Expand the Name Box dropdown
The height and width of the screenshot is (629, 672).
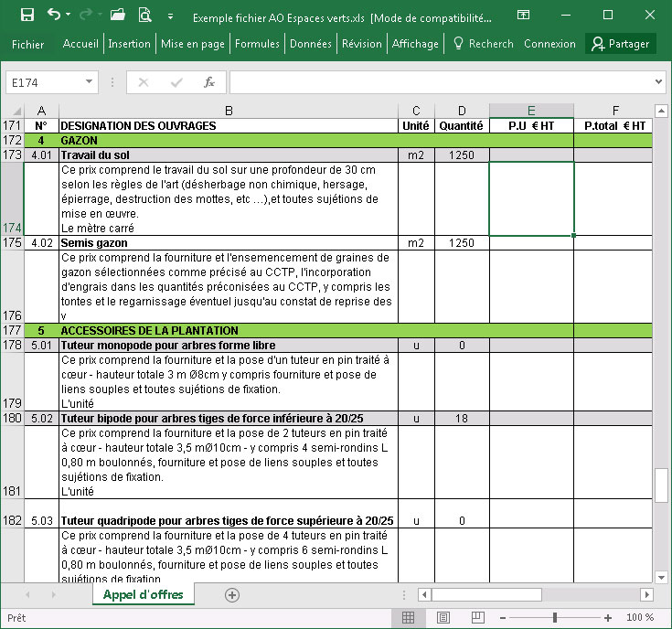(x=91, y=82)
